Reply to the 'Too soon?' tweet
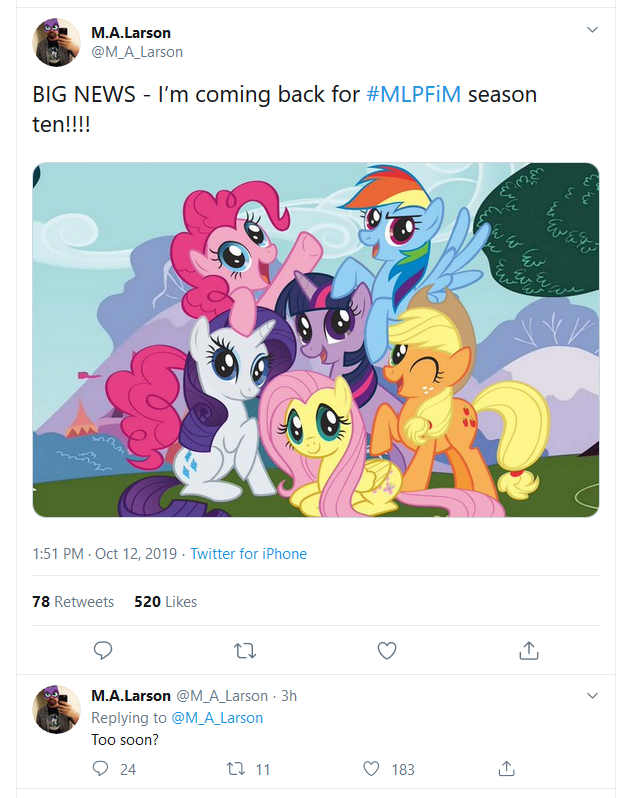The width and height of the screenshot is (630, 798). click(100, 768)
